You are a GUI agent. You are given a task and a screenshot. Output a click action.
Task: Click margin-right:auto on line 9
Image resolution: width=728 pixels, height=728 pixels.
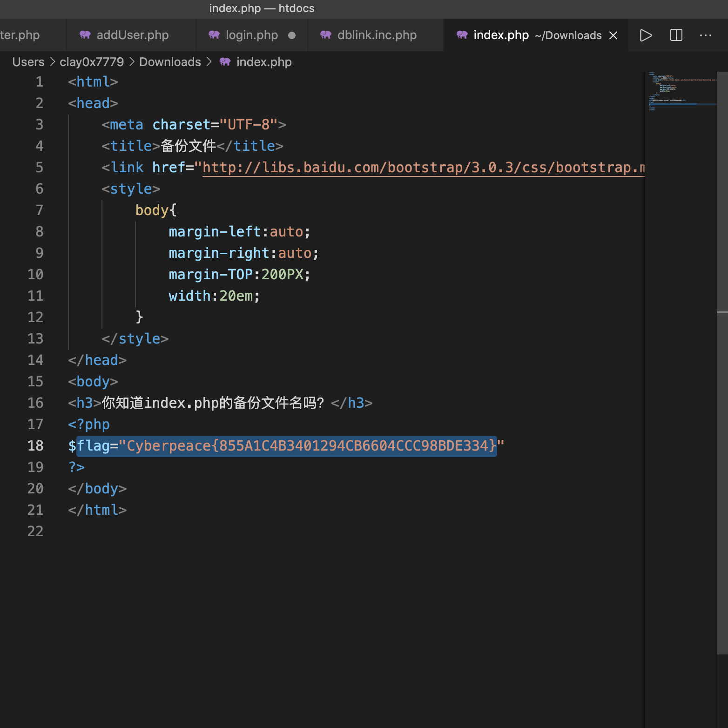(243, 253)
